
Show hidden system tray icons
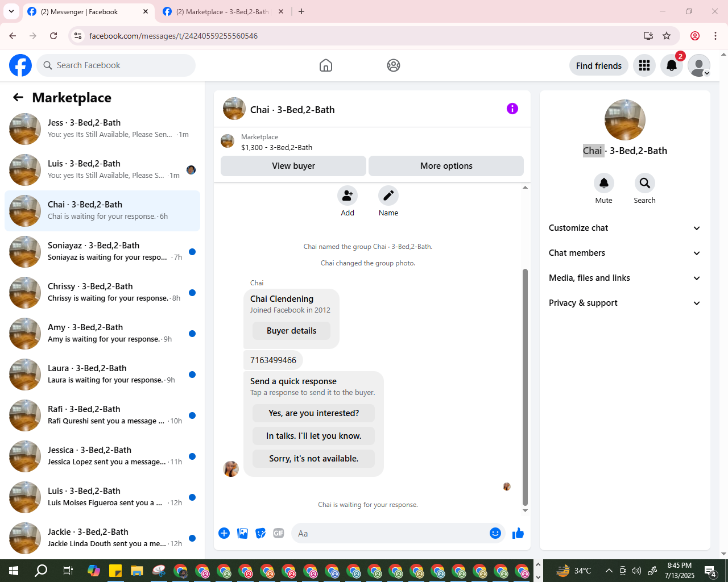(x=609, y=571)
